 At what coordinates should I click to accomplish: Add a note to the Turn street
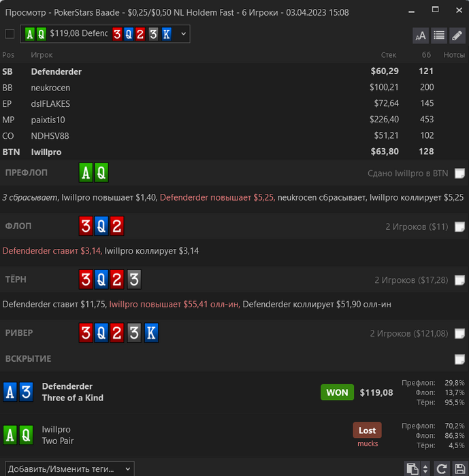pyautogui.click(x=459, y=280)
